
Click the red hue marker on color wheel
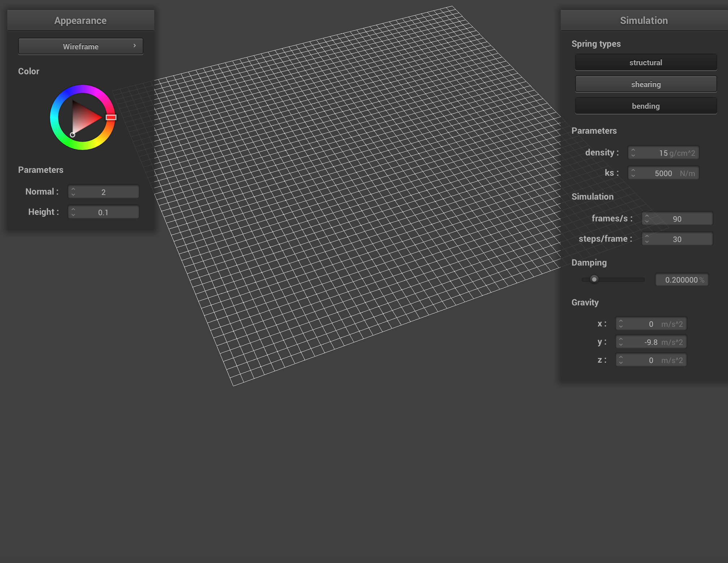tap(111, 117)
